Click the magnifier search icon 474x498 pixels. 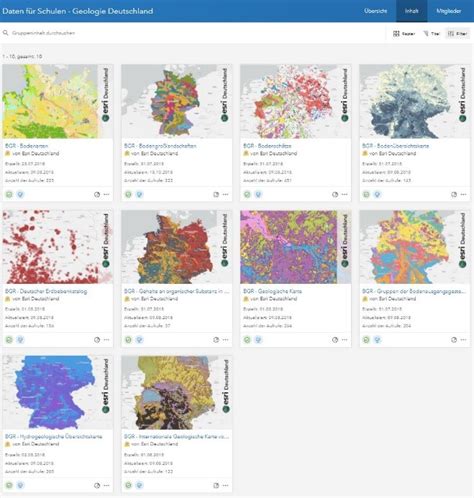point(6,33)
